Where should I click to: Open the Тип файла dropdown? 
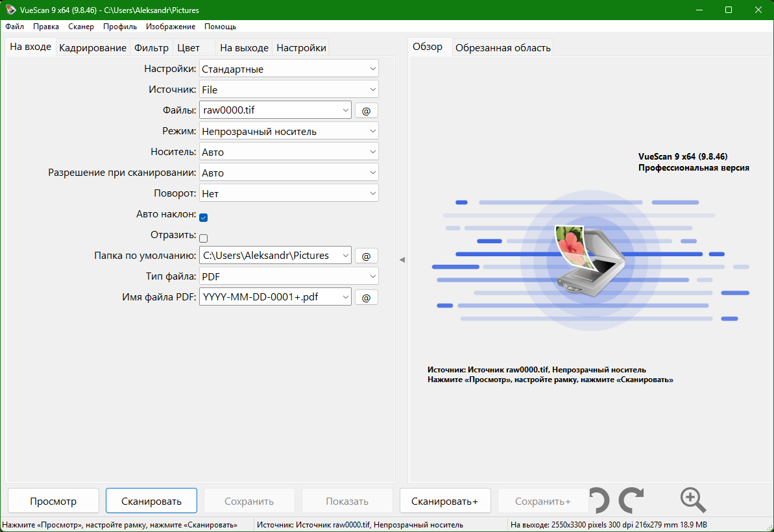coord(289,277)
